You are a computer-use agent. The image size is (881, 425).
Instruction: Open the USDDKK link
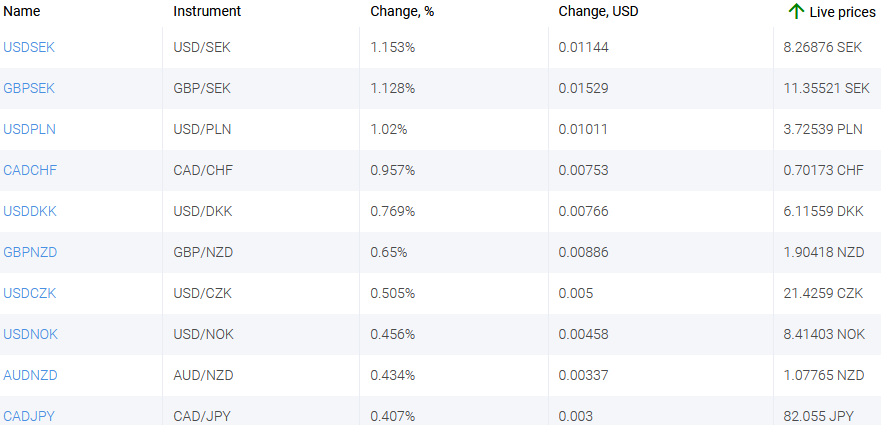(x=29, y=211)
